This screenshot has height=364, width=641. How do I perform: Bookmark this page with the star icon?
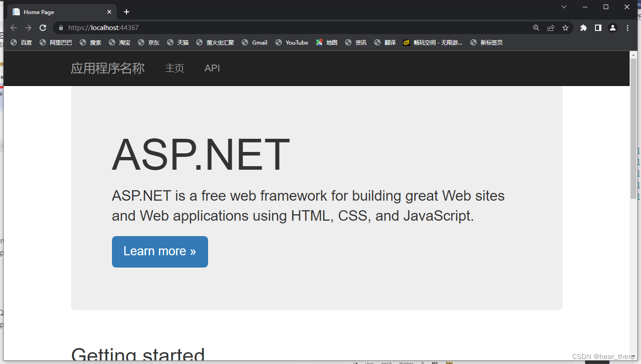(565, 28)
